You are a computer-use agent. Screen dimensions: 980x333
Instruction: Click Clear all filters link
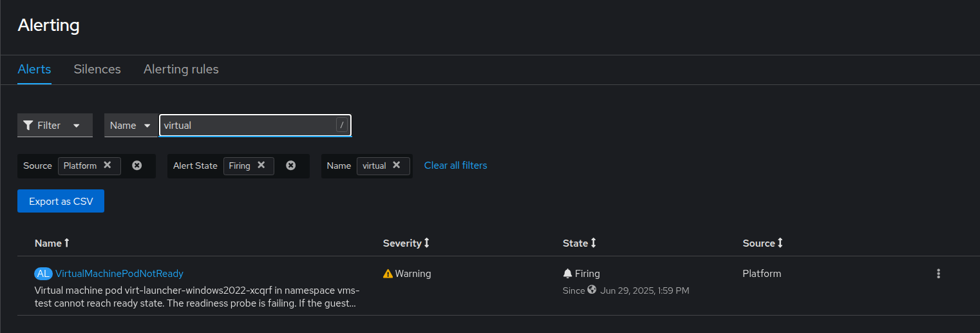[x=456, y=166]
